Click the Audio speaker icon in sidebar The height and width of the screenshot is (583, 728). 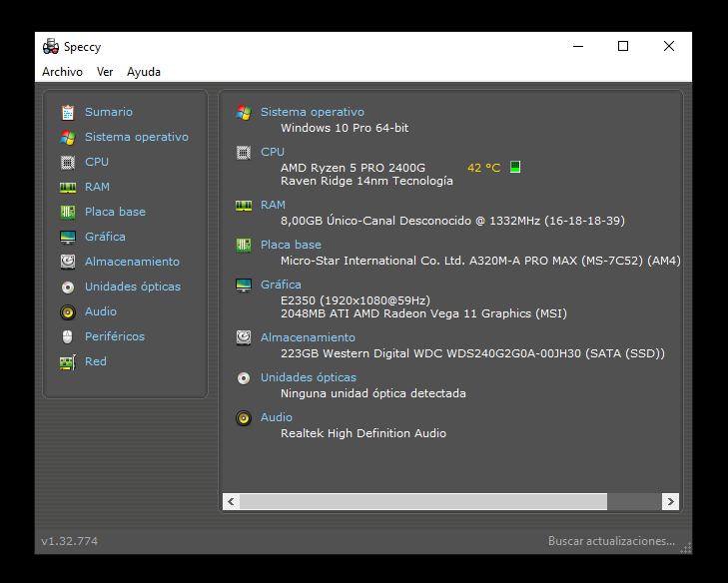68,311
